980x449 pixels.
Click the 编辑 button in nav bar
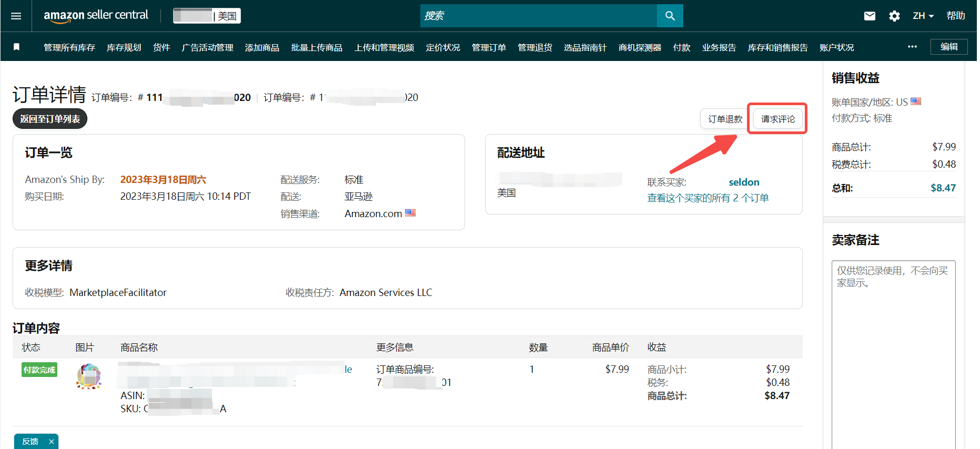pos(949,47)
